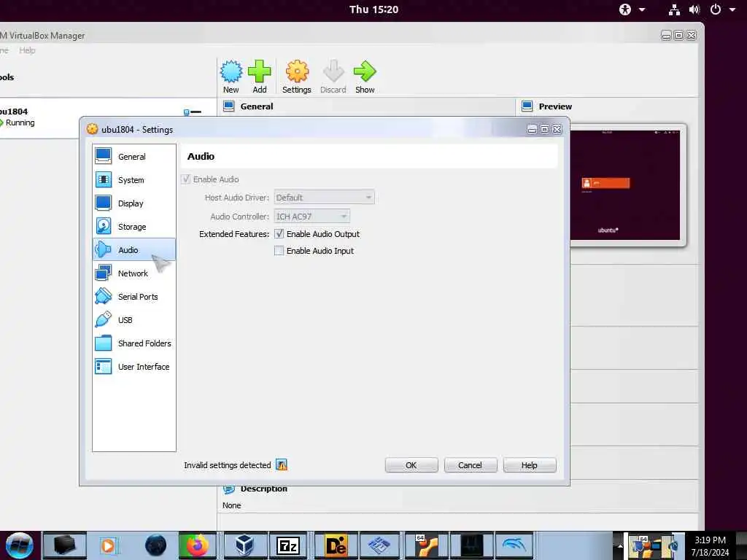Open the User Interface settings category

pyautogui.click(x=134, y=367)
